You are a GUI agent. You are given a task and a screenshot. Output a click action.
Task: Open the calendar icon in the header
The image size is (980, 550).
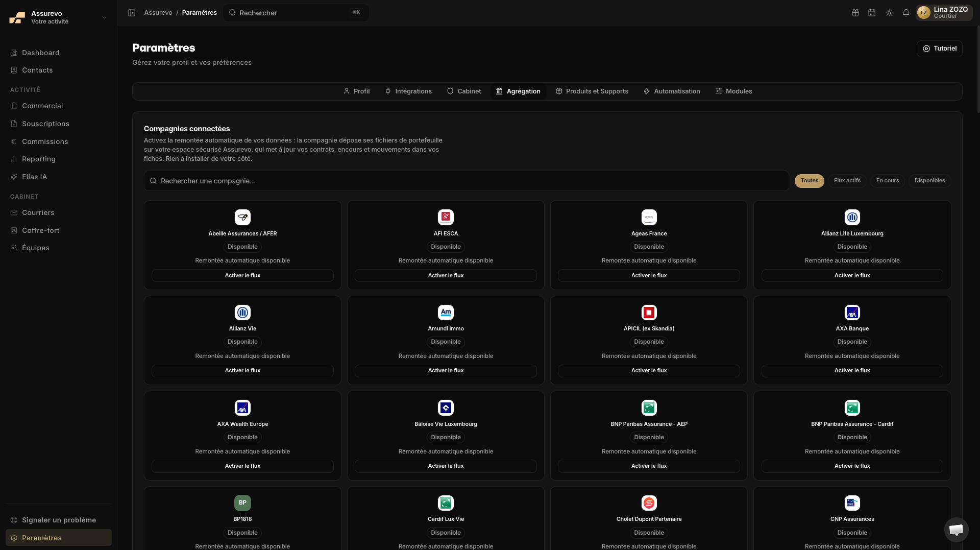click(x=872, y=13)
